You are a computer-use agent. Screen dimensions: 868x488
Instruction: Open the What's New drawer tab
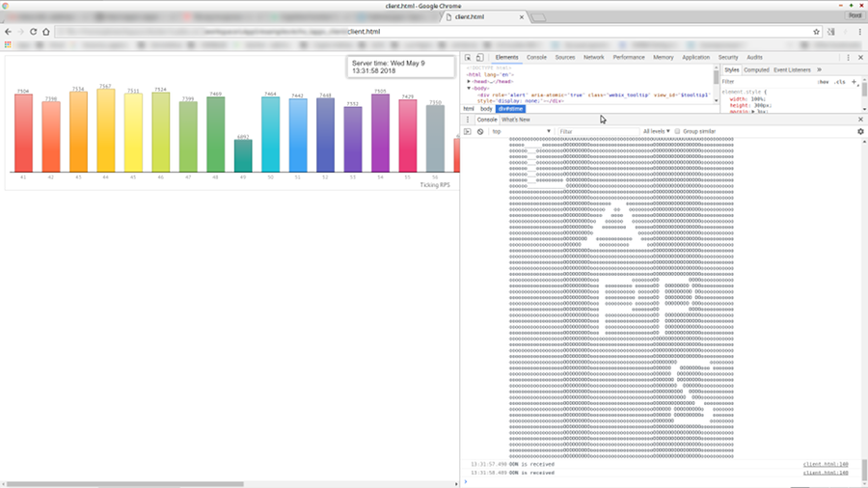click(x=515, y=120)
